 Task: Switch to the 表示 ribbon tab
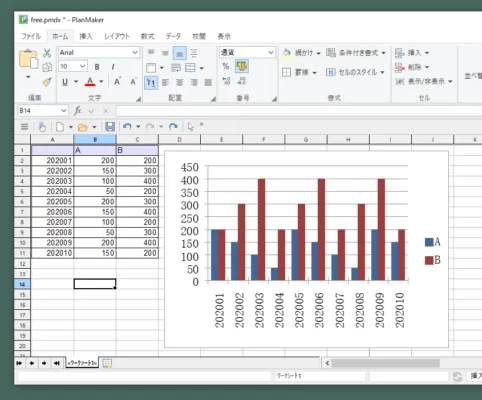224,36
